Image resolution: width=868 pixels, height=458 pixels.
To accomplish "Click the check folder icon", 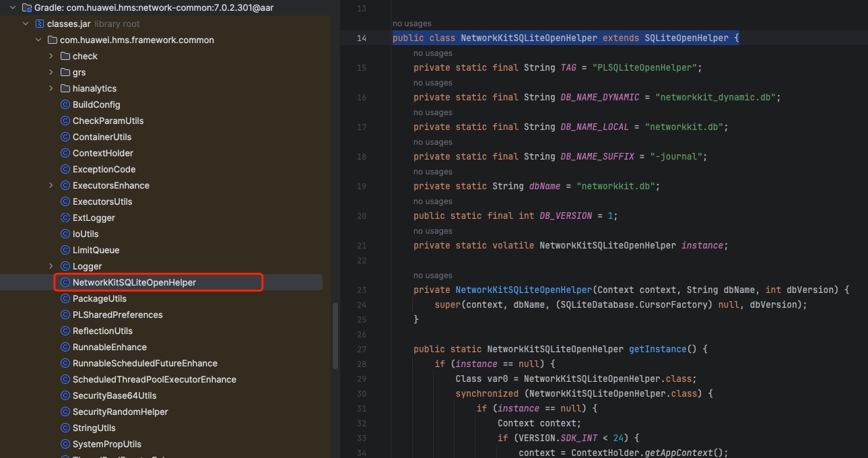I will point(65,56).
